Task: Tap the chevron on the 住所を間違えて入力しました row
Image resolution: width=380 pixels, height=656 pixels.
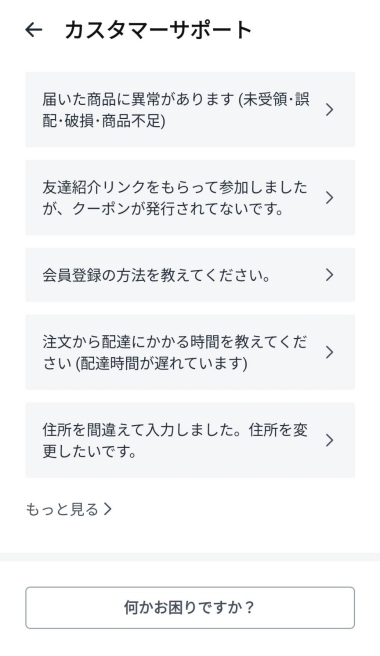Action: click(x=329, y=440)
